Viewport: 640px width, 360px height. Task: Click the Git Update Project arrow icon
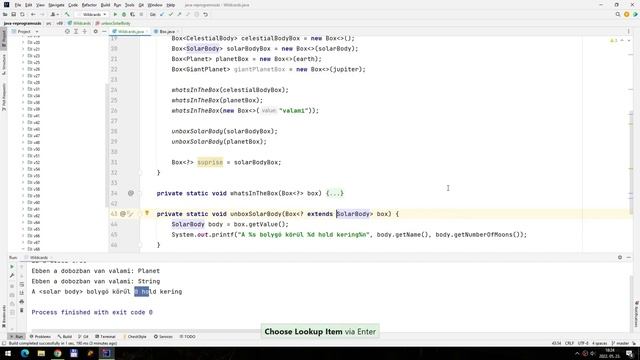click(x=162, y=14)
